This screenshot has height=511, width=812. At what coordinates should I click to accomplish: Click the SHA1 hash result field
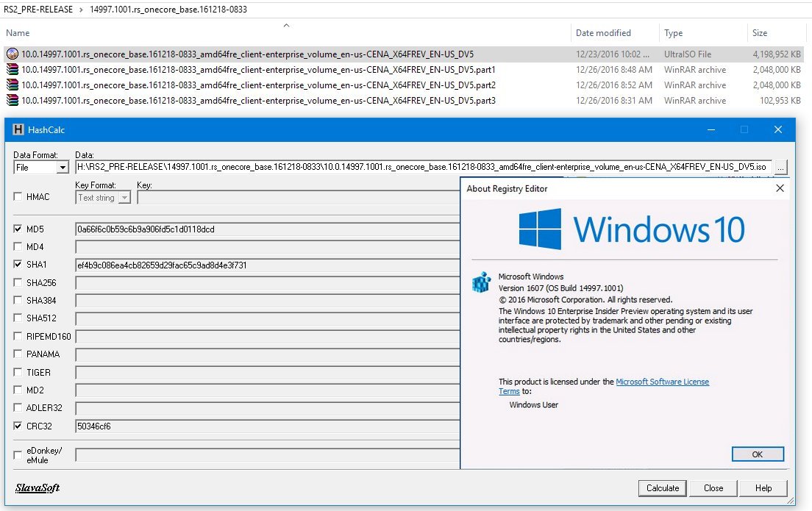267,265
